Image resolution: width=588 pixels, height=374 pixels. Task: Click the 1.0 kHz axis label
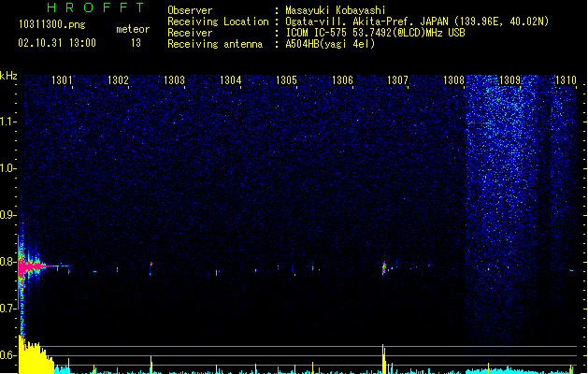click(x=8, y=168)
